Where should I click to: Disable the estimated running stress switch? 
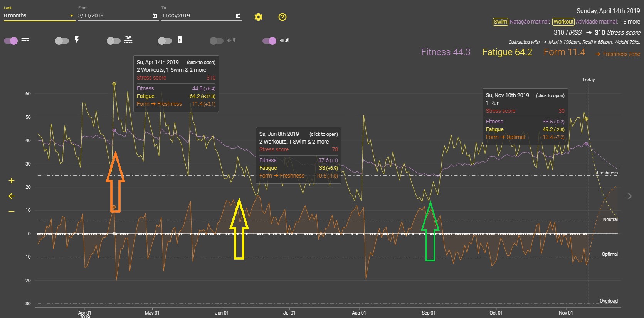[x=269, y=41]
